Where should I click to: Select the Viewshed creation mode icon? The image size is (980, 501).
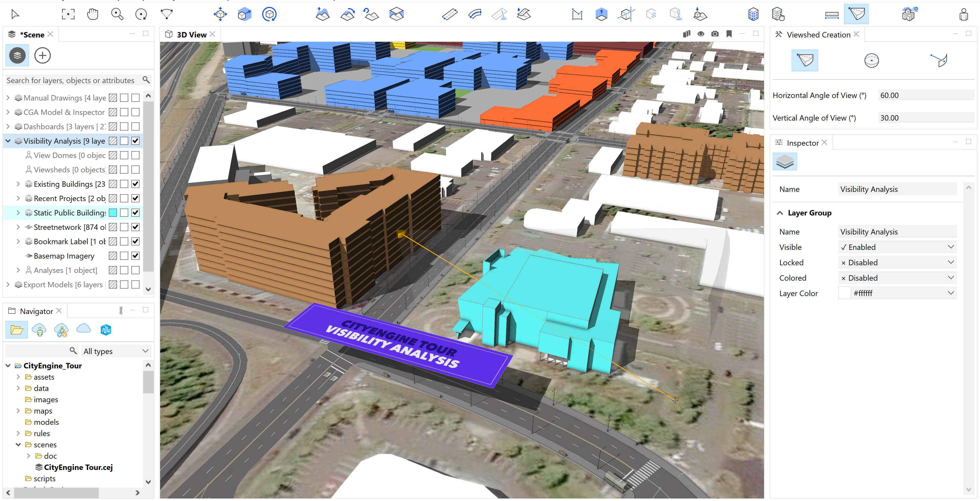pyautogui.click(x=805, y=60)
